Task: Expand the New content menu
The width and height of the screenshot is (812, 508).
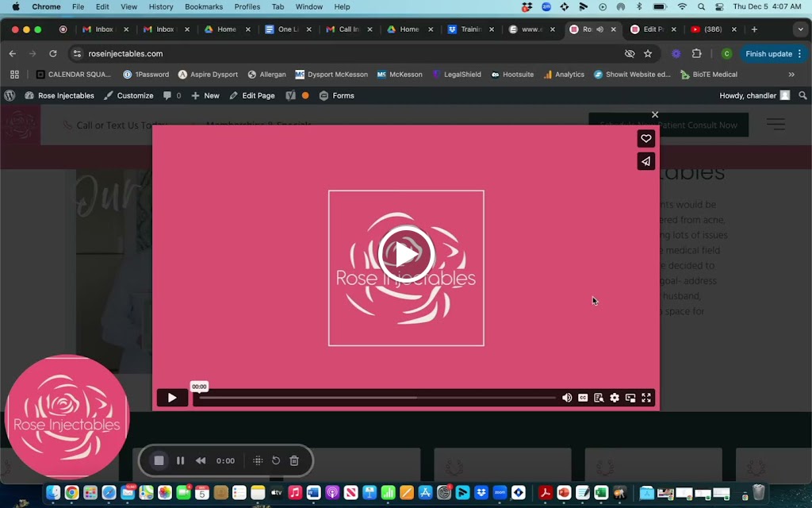Action: pyautogui.click(x=205, y=95)
